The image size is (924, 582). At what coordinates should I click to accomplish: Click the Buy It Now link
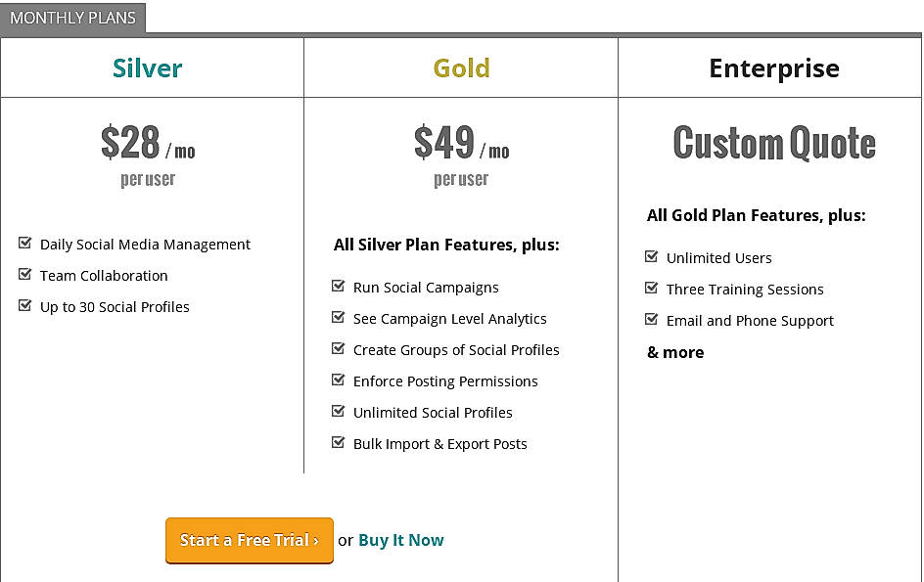click(x=401, y=540)
